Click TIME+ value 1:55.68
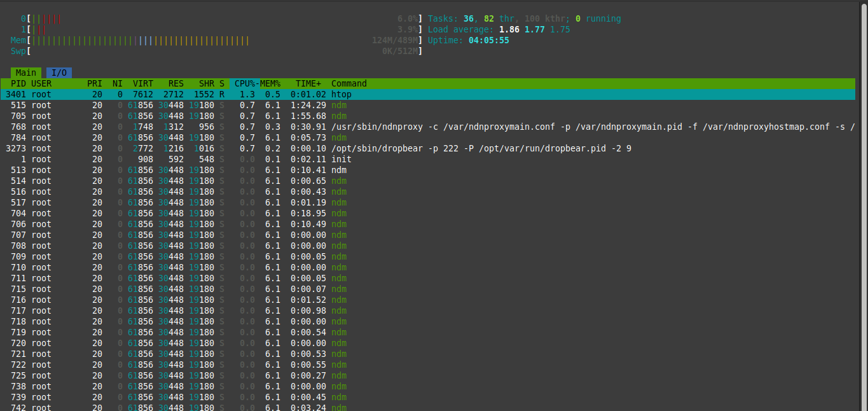Screen dimensions: 868x411 pos(308,116)
